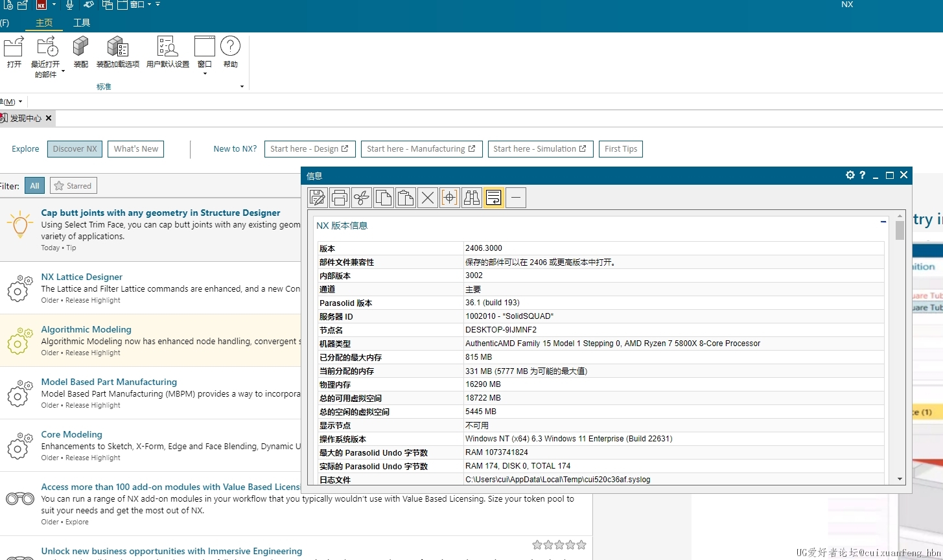Open Unlock new business opportunities Immersive Engineering
The width and height of the screenshot is (943, 560).
(x=172, y=551)
